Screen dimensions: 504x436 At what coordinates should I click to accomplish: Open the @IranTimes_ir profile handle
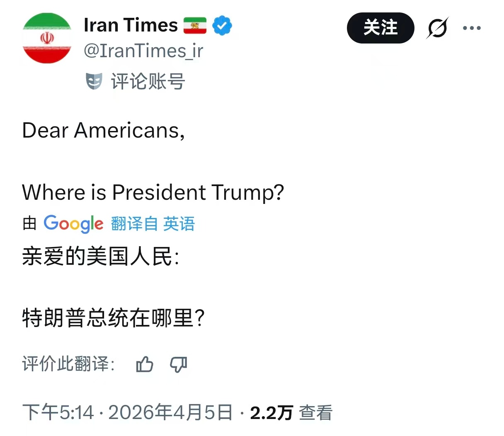pos(143,51)
